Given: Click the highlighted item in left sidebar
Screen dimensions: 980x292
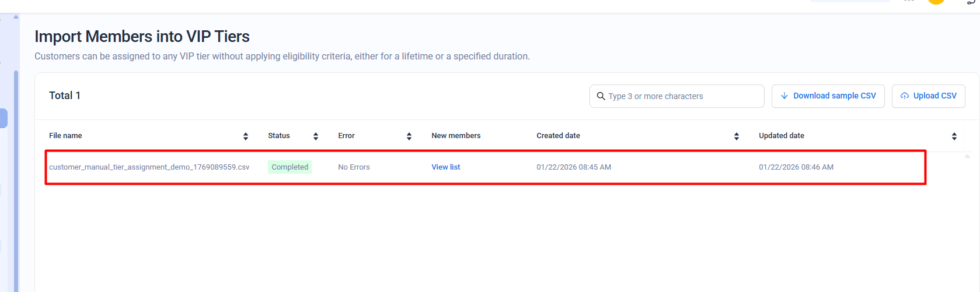Looking at the screenshot, I should pyautogui.click(x=3, y=118).
